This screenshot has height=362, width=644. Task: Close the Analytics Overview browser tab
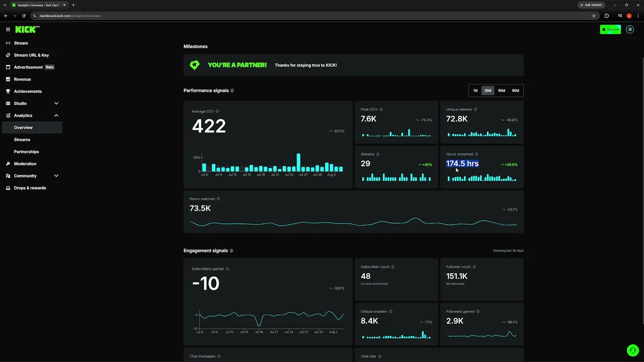(x=64, y=5)
